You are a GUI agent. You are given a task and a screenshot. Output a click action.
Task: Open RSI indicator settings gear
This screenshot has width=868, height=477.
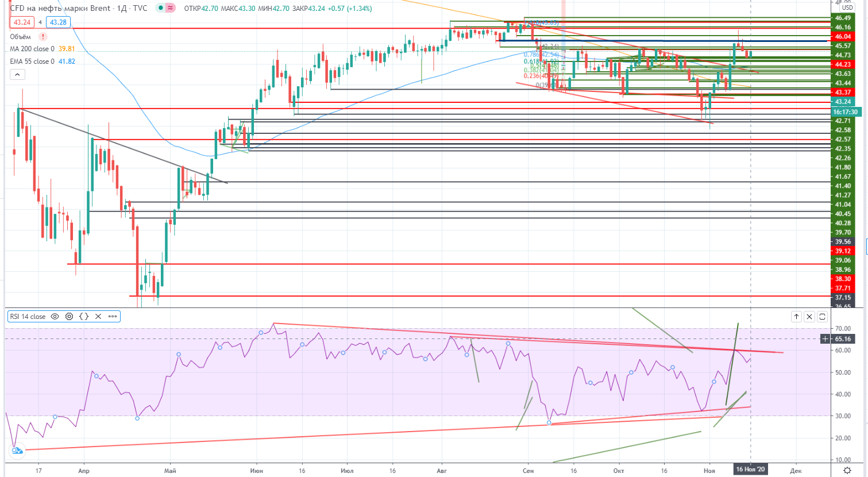point(70,317)
